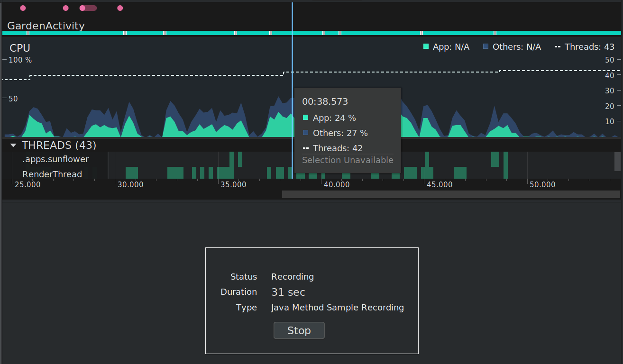Select the RenderThread thread row
Screen dimensions: 623x364
click(52, 174)
